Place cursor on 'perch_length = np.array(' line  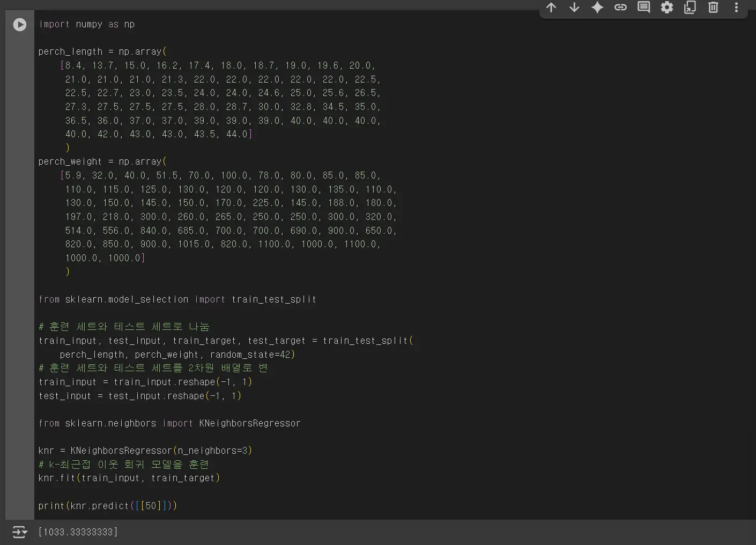click(102, 51)
